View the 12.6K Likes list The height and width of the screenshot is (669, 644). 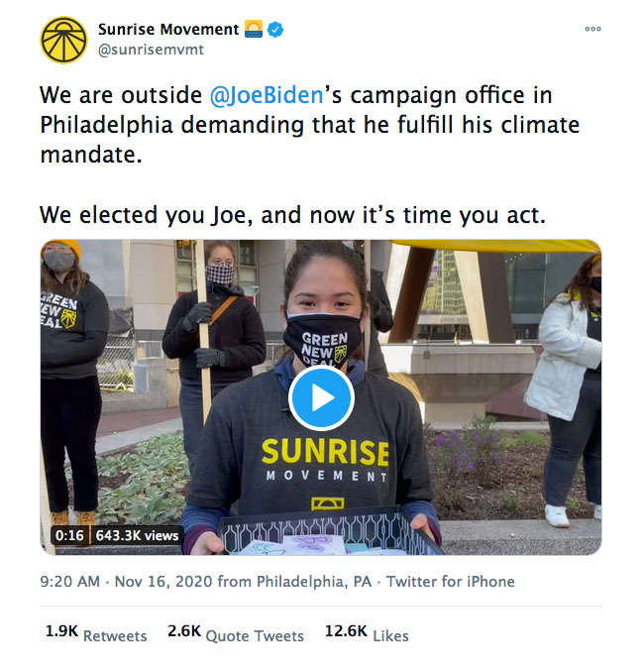pyautogui.click(x=367, y=632)
